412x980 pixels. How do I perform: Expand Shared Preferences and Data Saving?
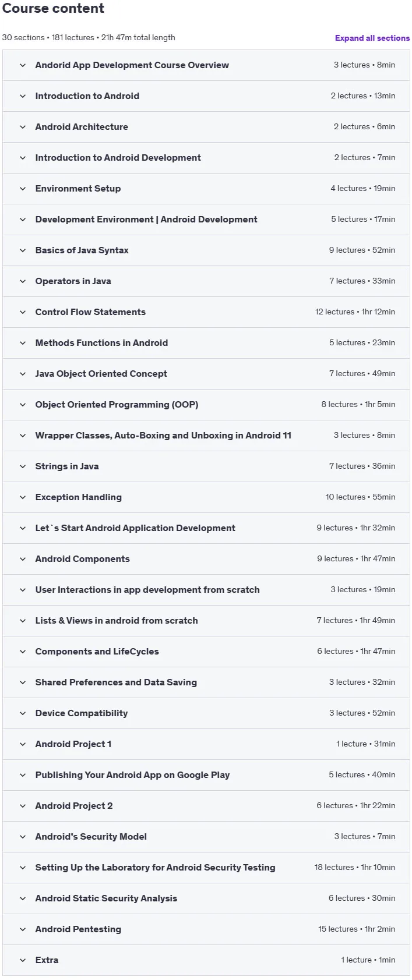point(206,682)
